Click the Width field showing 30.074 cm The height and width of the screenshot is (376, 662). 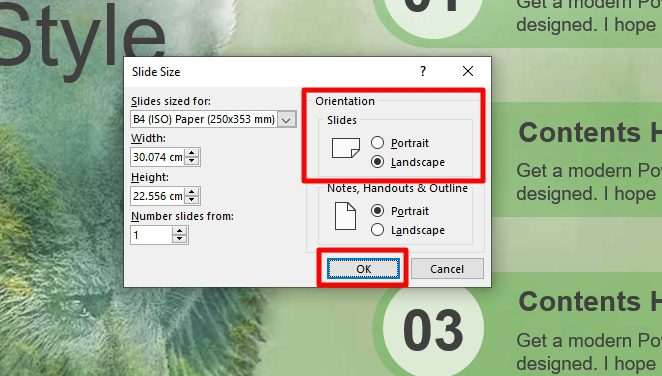tap(157, 157)
